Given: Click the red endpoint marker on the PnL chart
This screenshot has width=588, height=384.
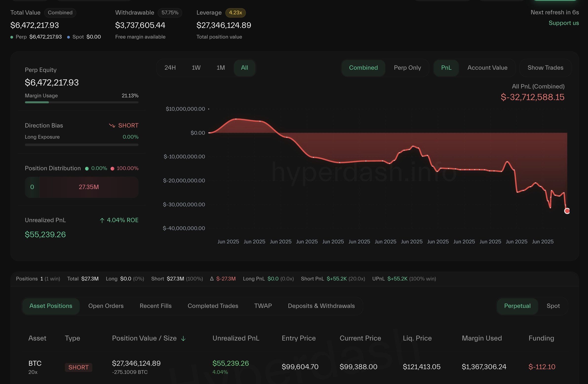Looking at the screenshot, I should pos(567,211).
